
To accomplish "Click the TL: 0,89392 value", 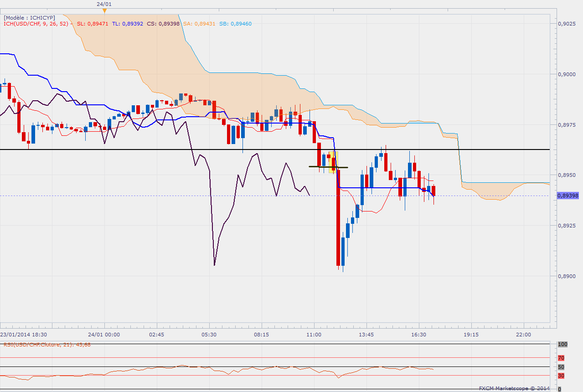I will point(128,24).
